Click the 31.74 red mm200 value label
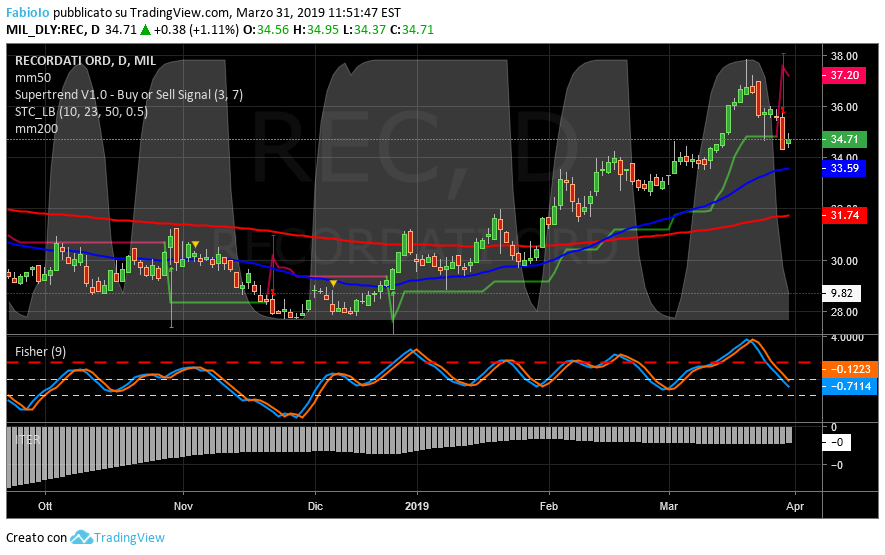The width and height of the screenshot is (885, 555). click(844, 215)
